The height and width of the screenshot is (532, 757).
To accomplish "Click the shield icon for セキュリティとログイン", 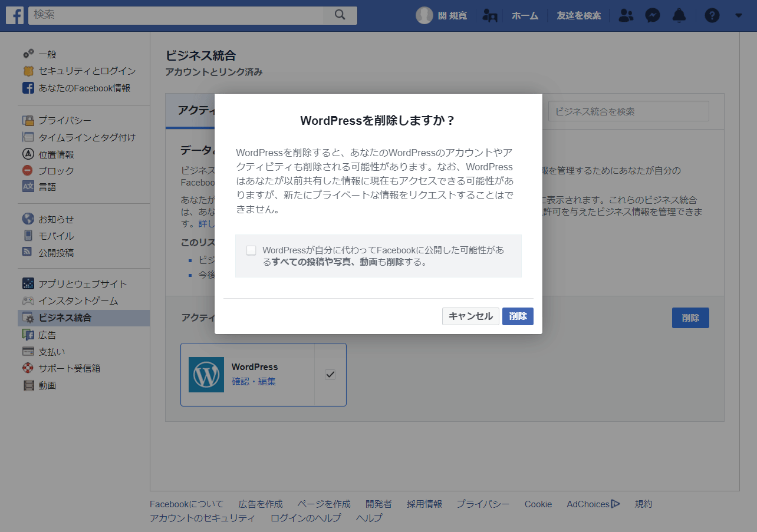I will (28, 71).
